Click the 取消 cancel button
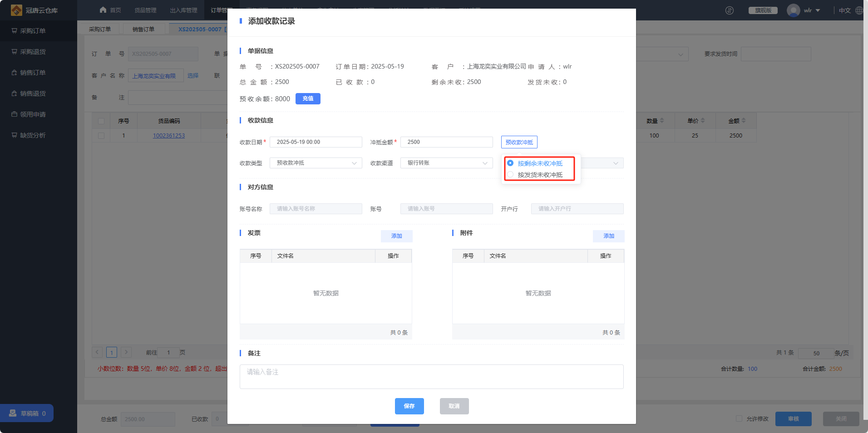 click(454, 406)
